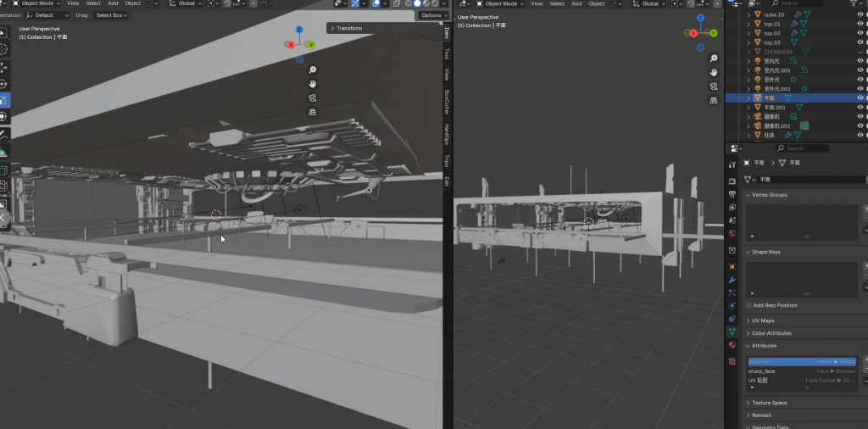Open the Add menu in left viewport
Screen dimensions: 868x429
[113, 3]
